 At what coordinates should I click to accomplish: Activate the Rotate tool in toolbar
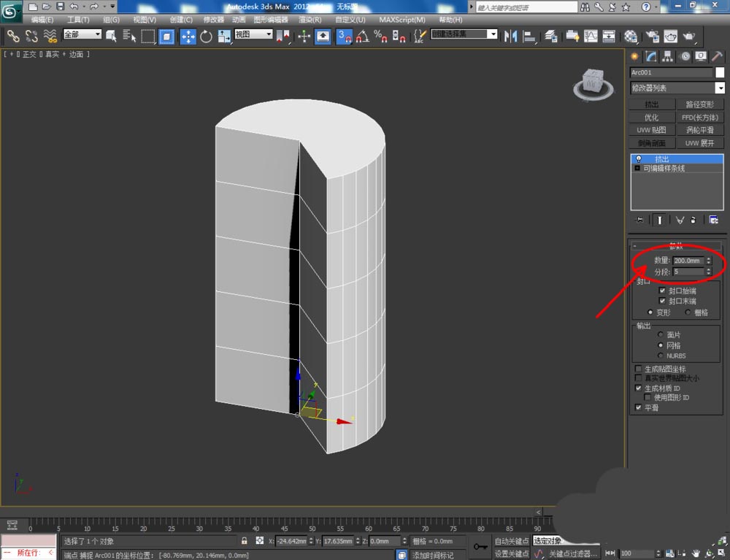coord(206,36)
